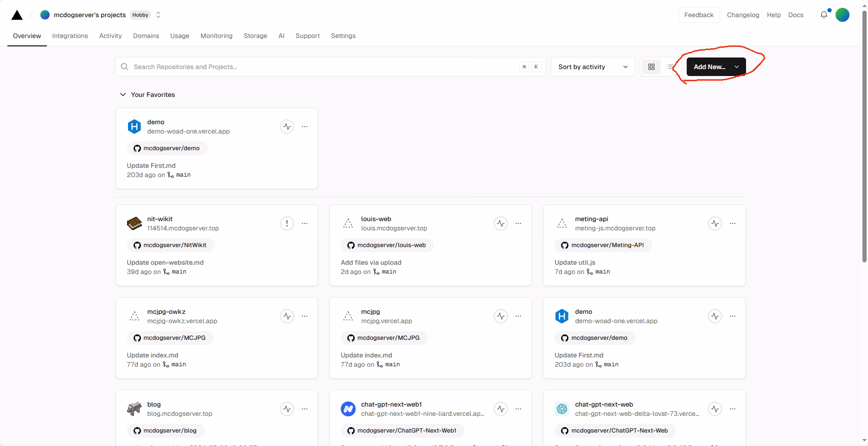This screenshot has width=868, height=446.
Task: Open the mcdogserver/NitWikit repository link
Action: pos(170,245)
